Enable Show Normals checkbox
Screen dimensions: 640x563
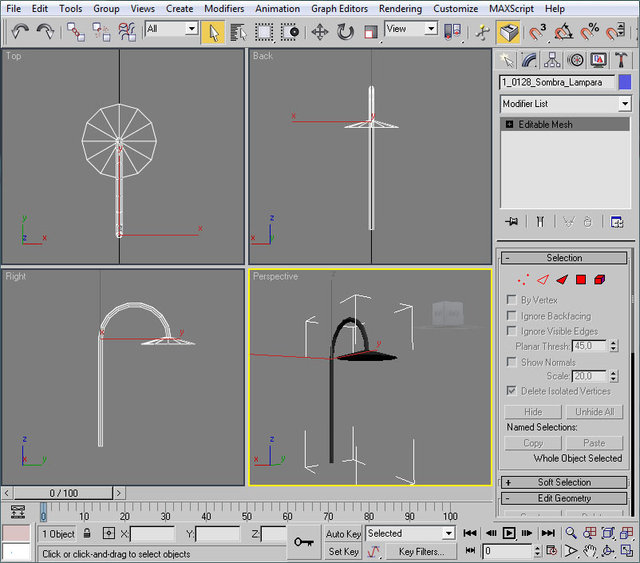[x=513, y=362]
